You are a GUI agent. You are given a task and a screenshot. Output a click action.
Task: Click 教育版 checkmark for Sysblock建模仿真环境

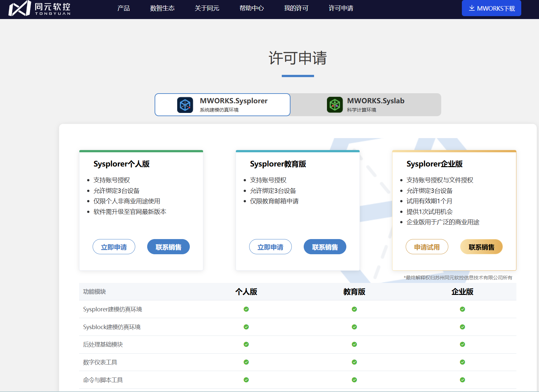pyautogui.click(x=354, y=327)
